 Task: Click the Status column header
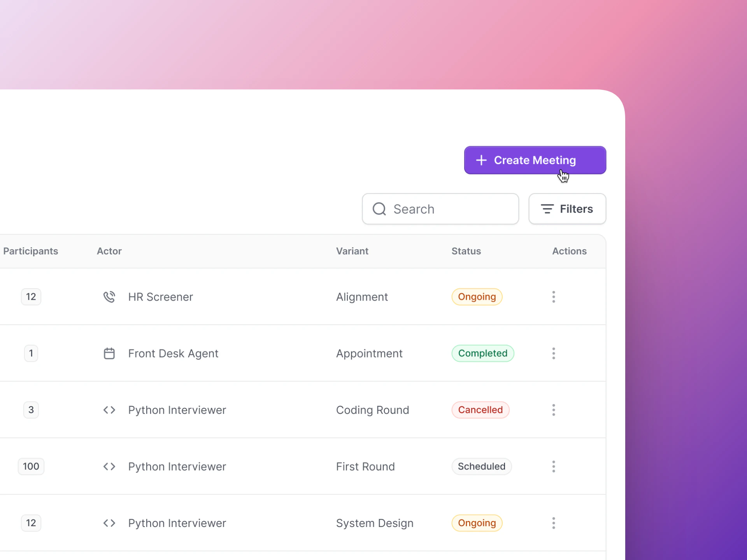coord(466,251)
